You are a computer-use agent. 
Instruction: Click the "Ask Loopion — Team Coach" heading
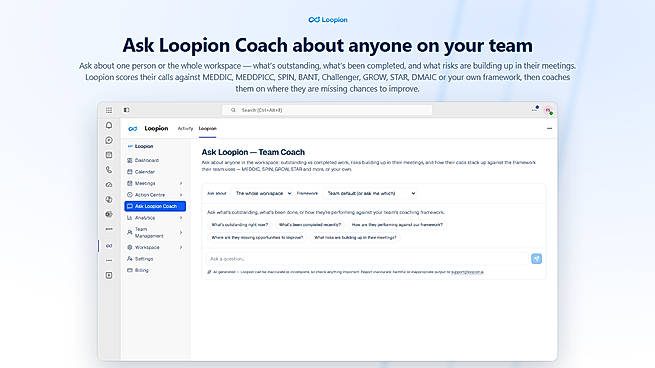tap(253, 152)
